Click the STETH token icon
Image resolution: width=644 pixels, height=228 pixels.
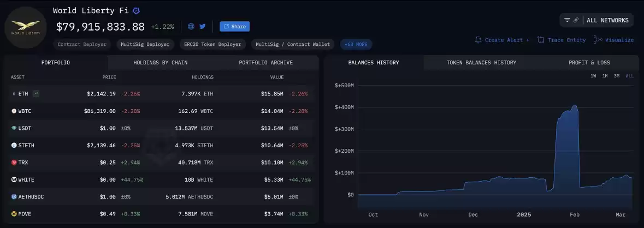[14, 145]
